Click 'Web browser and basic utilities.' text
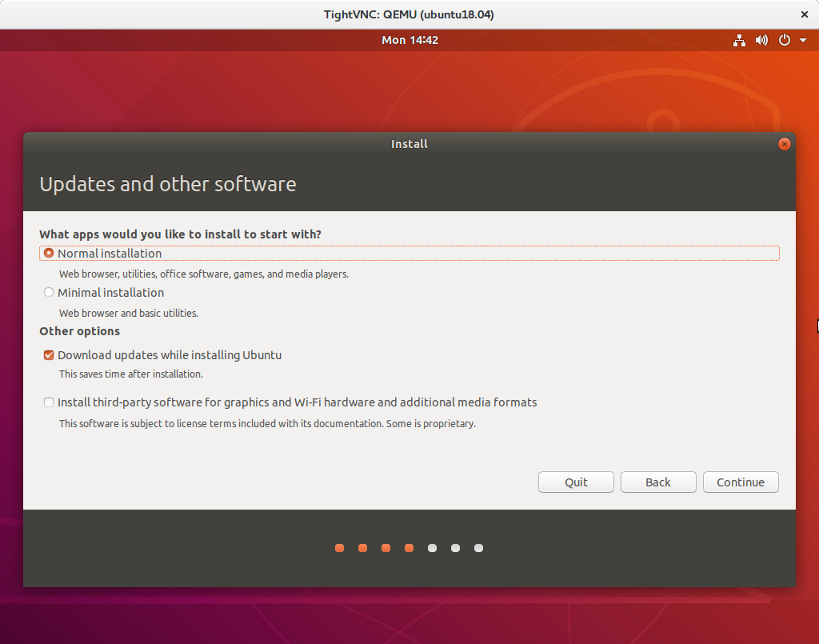Image resolution: width=819 pixels, height=644 pixels. click(129, 314)
